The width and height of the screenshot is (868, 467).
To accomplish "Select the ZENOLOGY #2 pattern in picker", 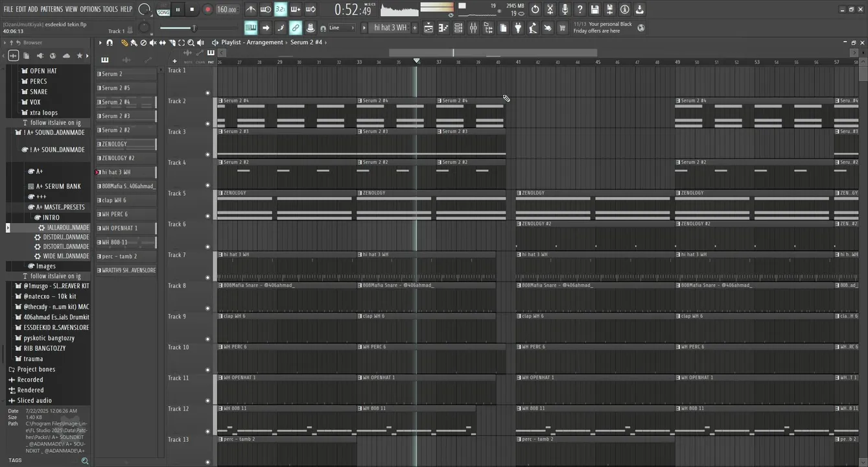I will (126, 158).
